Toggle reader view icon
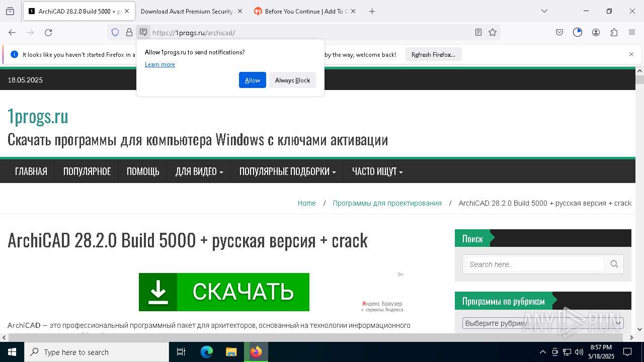The height and width of the screenshot is (362, 644). pos(478,32)
